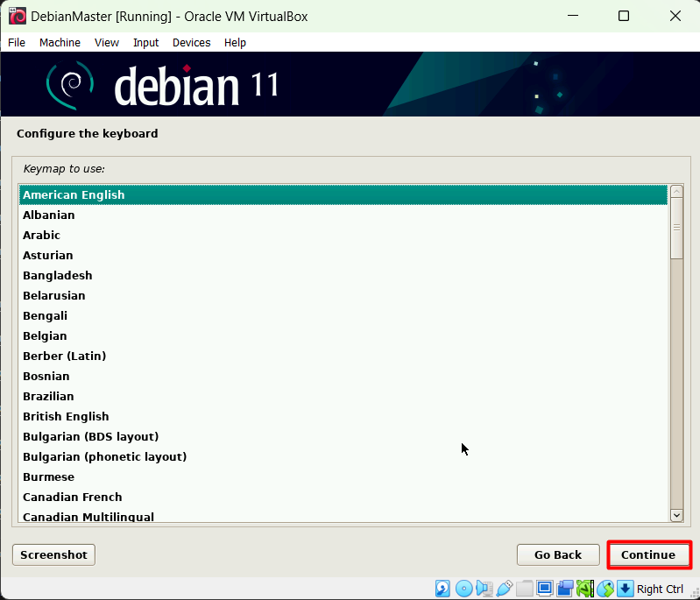Select Asturian keymap
700x600 pixels.
click(x=343, y=256)
